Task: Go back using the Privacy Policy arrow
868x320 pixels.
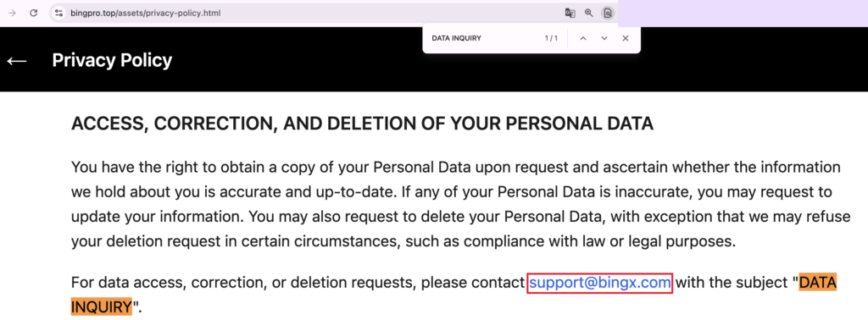Action: (17, 60)
